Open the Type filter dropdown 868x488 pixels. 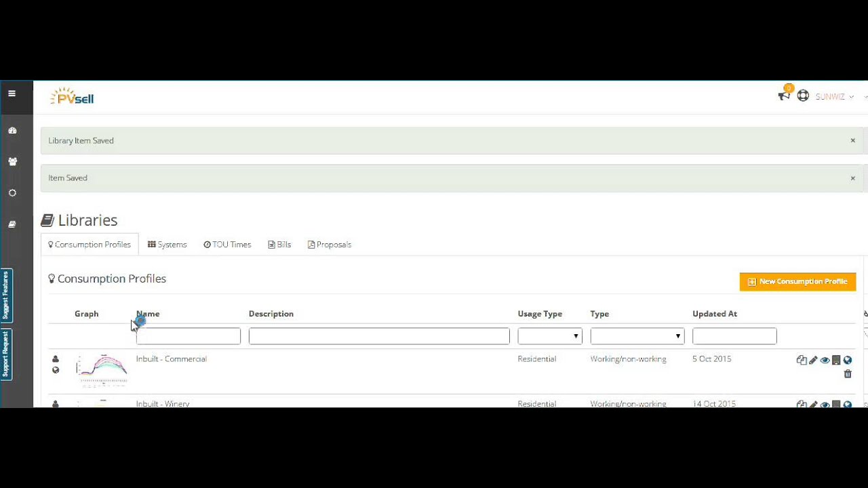pyautogui.click(x=637, y=336)
